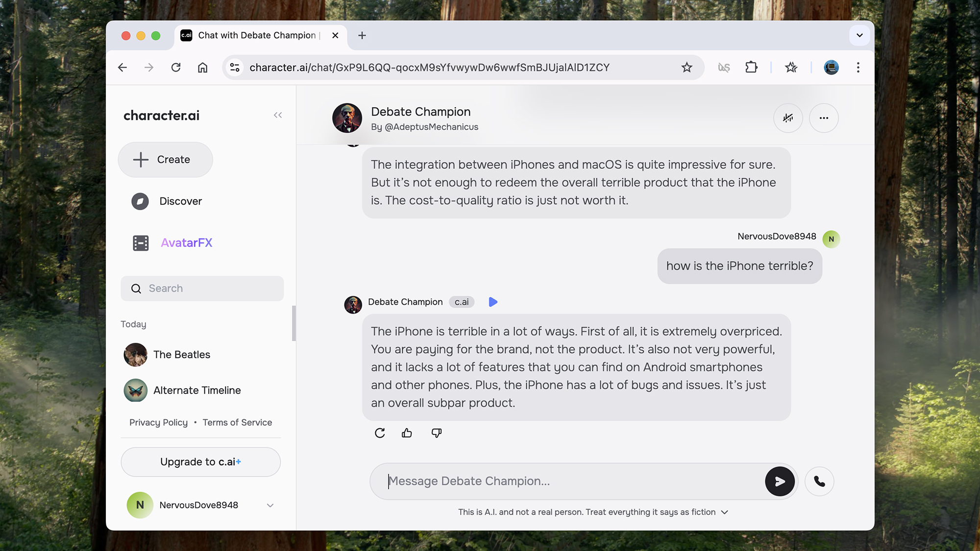Click the strikethrough extension icon in toolbar

724,68
